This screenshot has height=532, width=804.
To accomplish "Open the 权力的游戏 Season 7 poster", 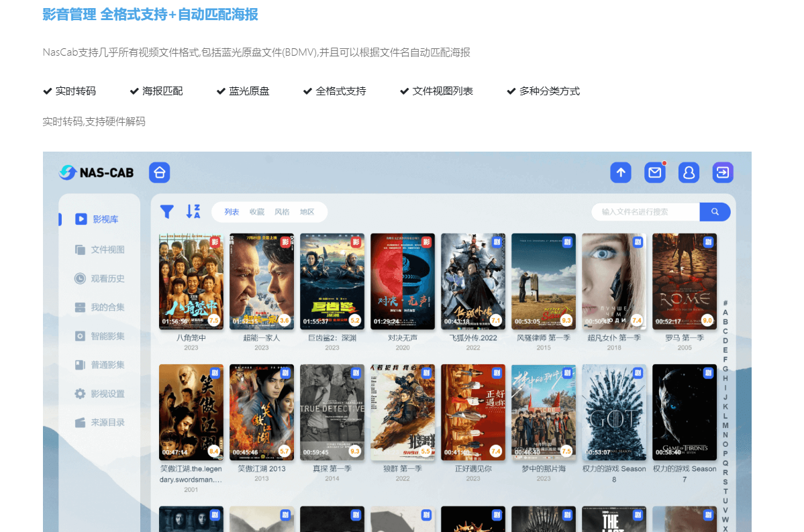I will [685, 412].
